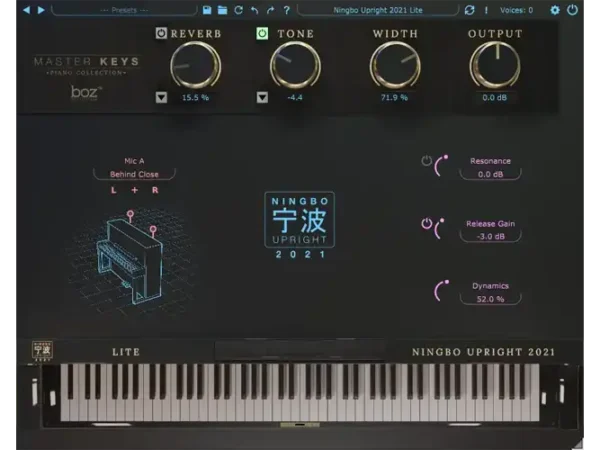The image size is (600, 450).
Task: Adjust Release Gain arc knob
Action: coord(440,229)
